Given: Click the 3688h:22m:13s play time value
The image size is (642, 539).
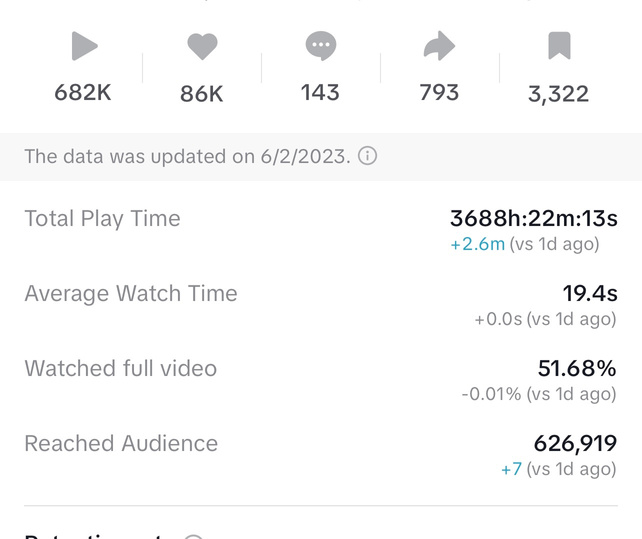Looking at the screenshot, I should pyautogui.click(x=533, y=219).
